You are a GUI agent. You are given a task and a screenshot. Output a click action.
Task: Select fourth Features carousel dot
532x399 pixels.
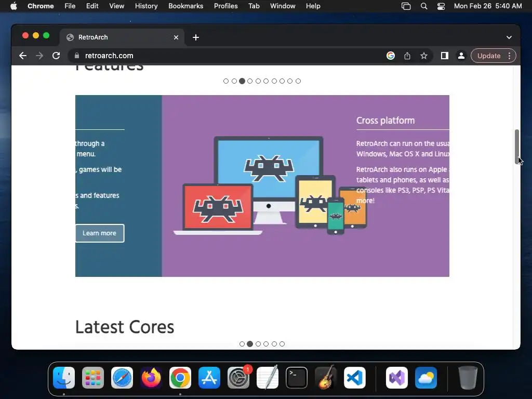coord(250,81)
